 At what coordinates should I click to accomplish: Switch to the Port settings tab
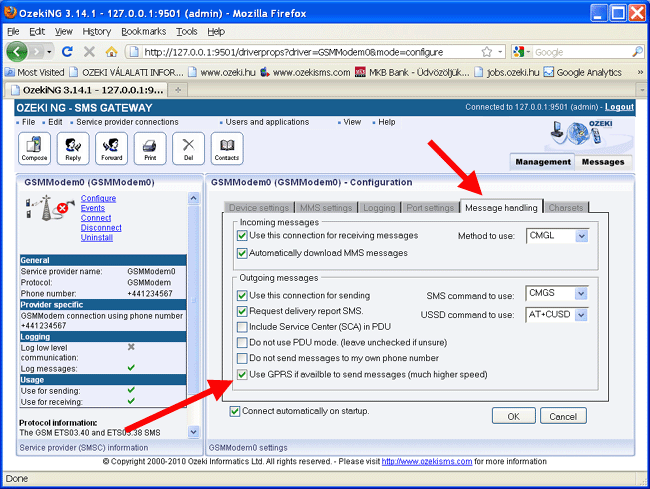[430, 208]
